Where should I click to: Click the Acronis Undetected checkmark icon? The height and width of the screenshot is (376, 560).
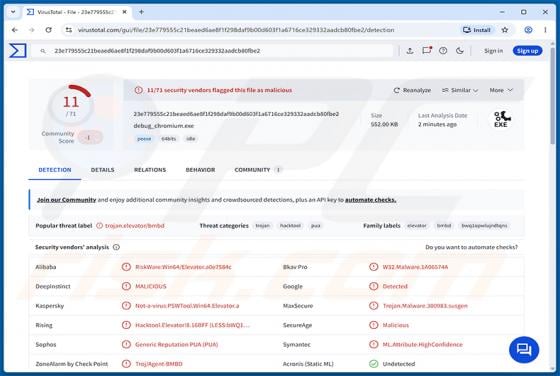(x=374, y=364)
